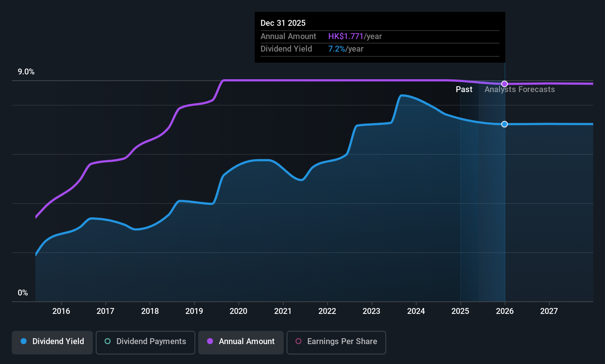Screen dimensions: 605x364
Task: Click the teal Dividend Payments legend circle
Action: (108, 342)
